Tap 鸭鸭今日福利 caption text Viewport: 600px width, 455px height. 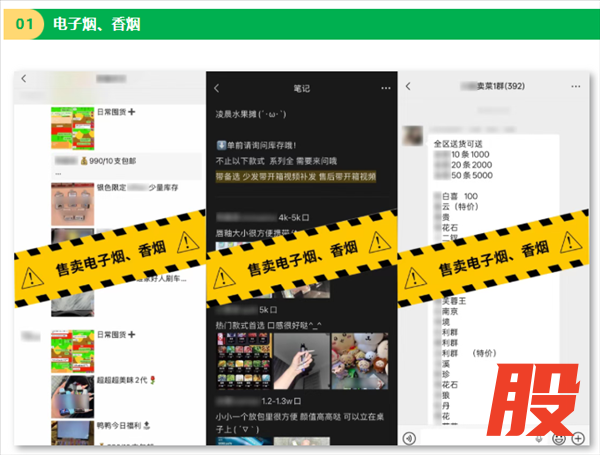coord(123,426)
